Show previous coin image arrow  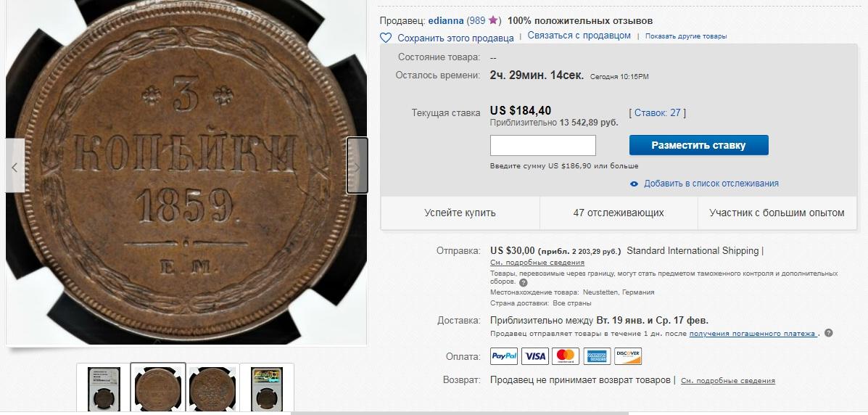(x=15, y=165)
